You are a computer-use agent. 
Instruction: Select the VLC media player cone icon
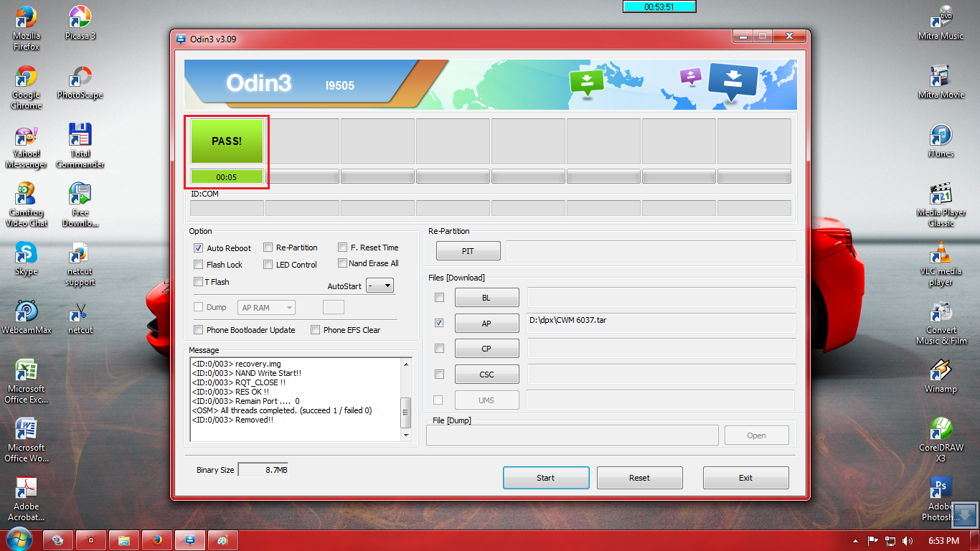941,253
